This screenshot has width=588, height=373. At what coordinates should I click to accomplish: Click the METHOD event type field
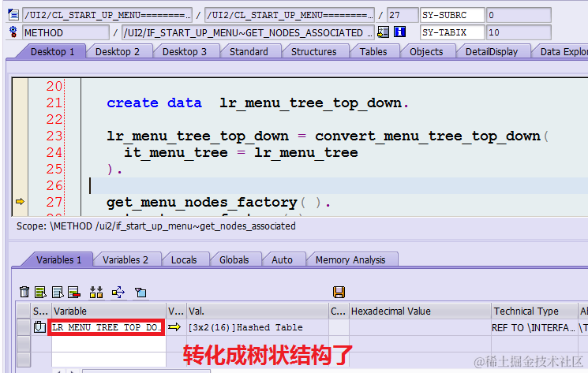(x=66, y=32)
